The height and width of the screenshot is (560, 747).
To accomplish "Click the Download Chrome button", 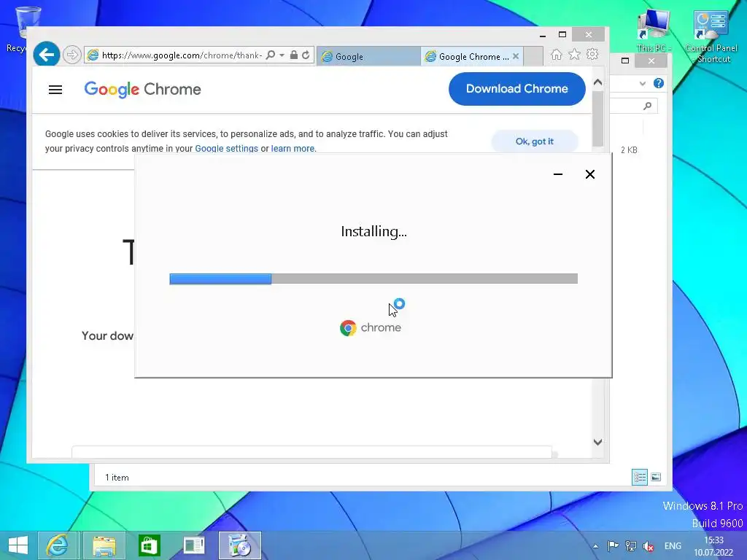I will click(517, 88).
